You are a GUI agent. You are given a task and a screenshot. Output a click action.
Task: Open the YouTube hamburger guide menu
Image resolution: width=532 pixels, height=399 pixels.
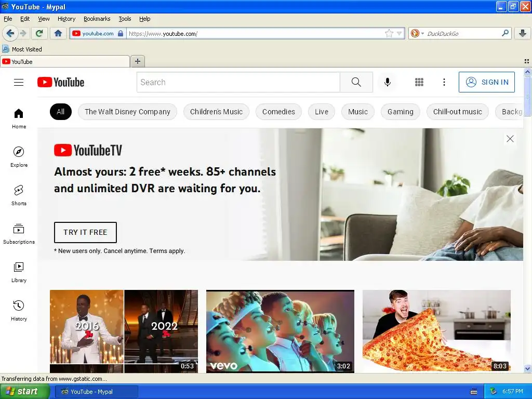point(19,82)
